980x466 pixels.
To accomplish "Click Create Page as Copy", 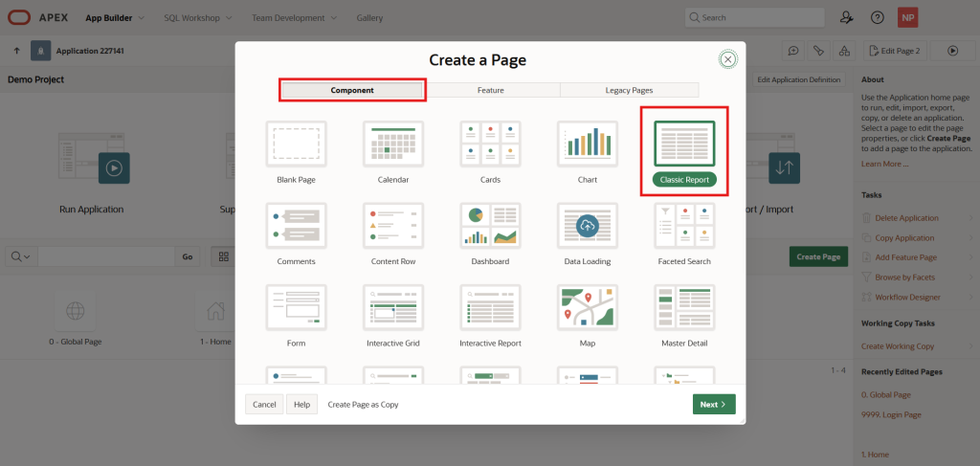I will tap(363, 404).
